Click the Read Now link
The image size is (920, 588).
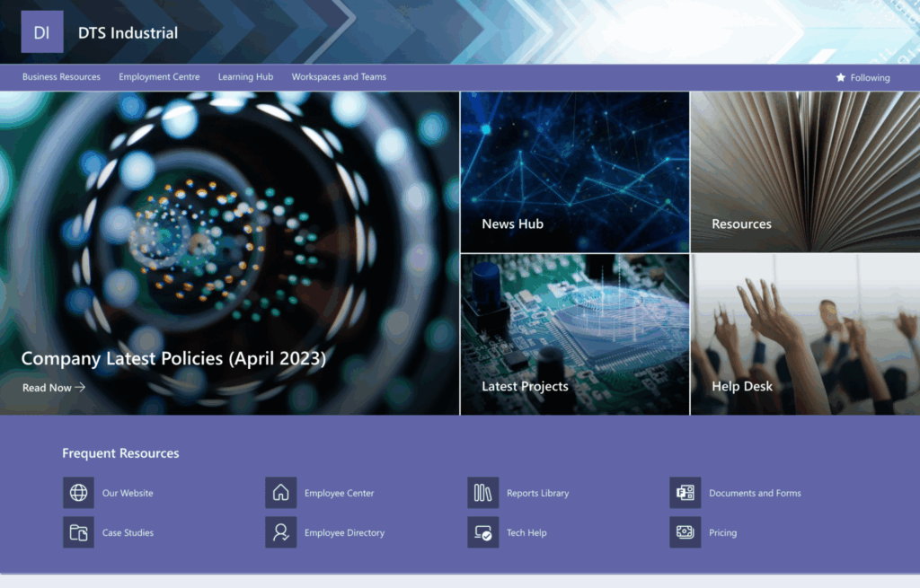46,387
